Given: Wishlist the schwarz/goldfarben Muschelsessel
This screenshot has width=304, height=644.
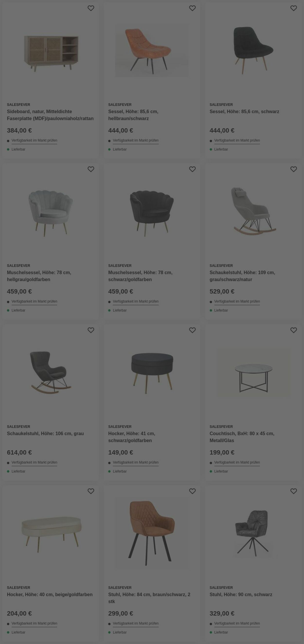Looking at the screenshot, I should pos(192,169).
